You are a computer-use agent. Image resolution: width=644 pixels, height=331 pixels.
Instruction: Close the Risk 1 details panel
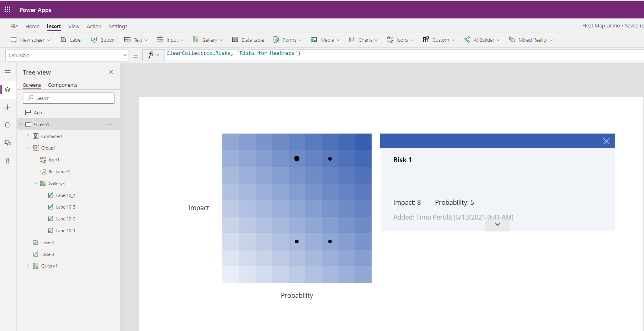click(x=606, y=141)
